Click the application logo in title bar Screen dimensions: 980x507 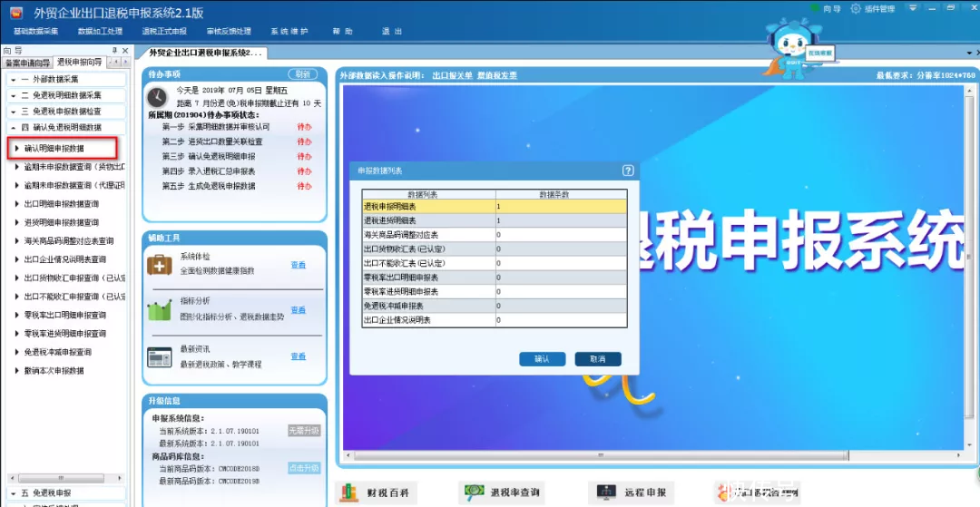(x=15, y=13)
